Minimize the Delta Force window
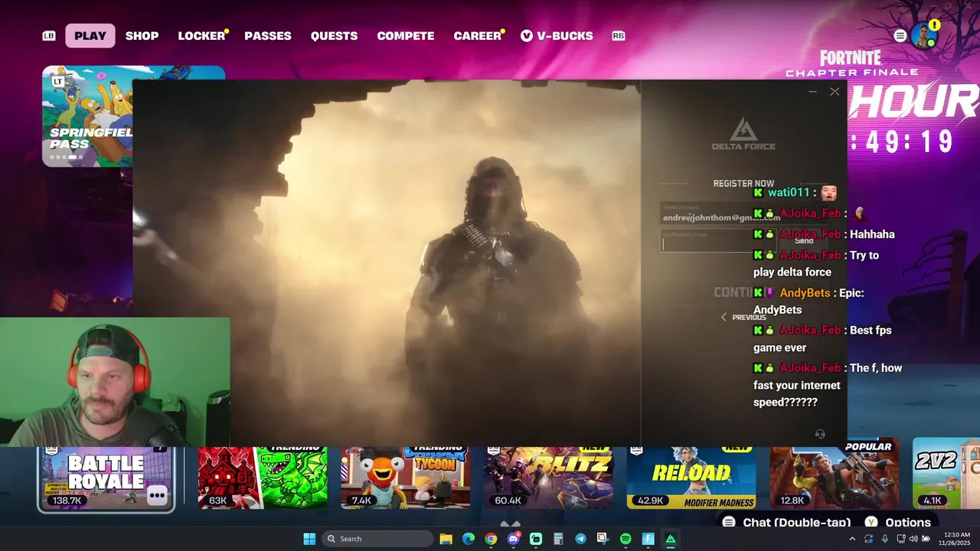Screen dimensions: 980x551 click(812, 92)
